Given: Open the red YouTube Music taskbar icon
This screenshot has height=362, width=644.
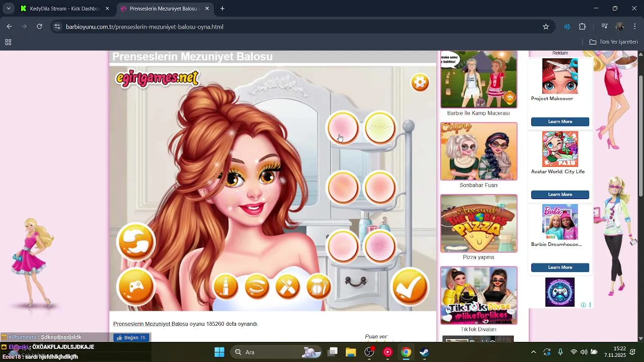Looking at the screenshot, I should (387, 352).
